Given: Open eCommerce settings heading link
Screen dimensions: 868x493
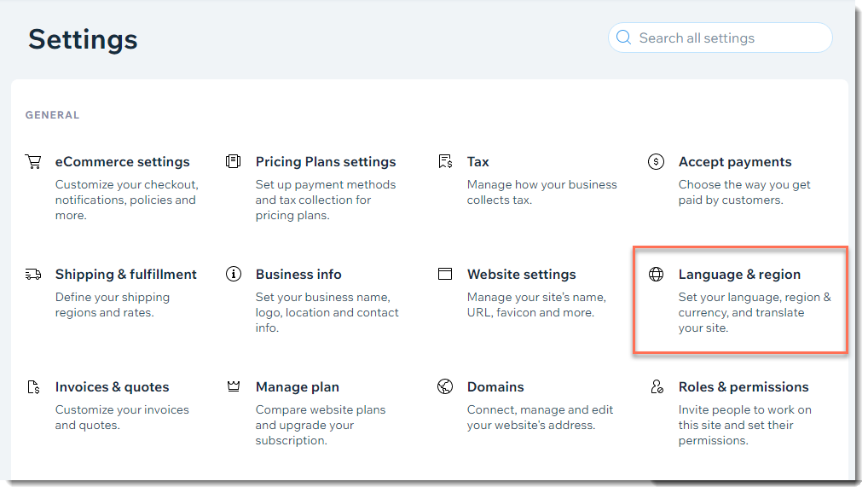Looking at the screenshot, I should coord(122,162).
